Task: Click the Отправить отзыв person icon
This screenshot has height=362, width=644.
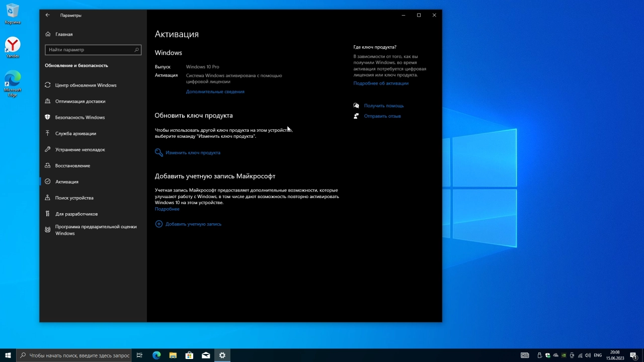Action: (356, 116)
